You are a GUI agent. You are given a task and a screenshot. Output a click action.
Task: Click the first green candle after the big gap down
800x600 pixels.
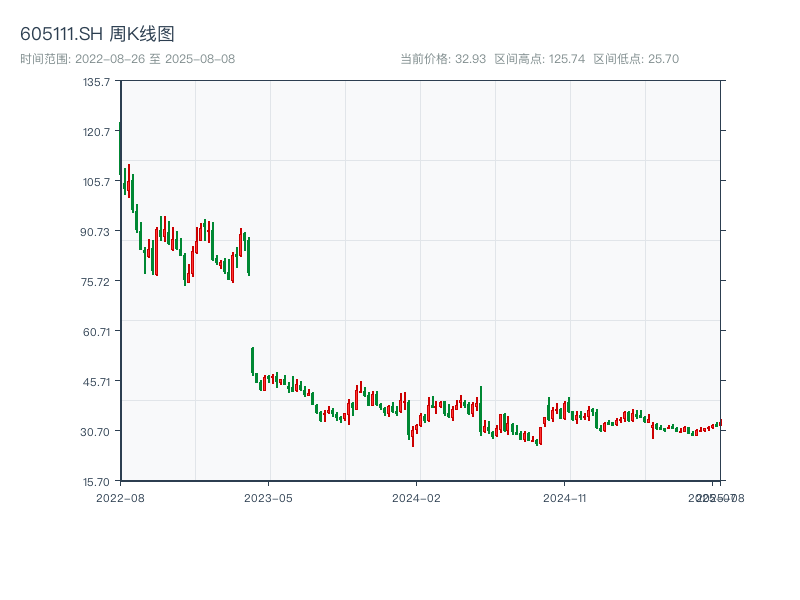coord(252,360)
